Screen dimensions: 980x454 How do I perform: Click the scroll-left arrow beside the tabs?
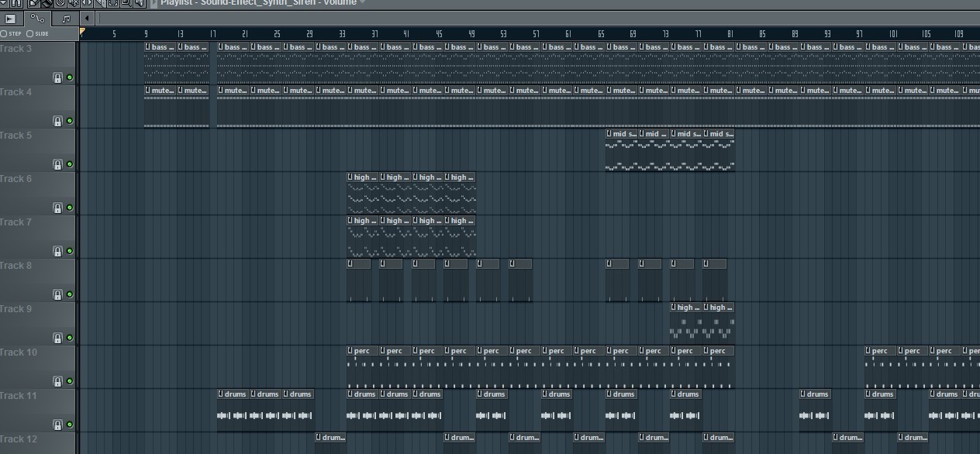pyautogui.click(x=86, y=19)
